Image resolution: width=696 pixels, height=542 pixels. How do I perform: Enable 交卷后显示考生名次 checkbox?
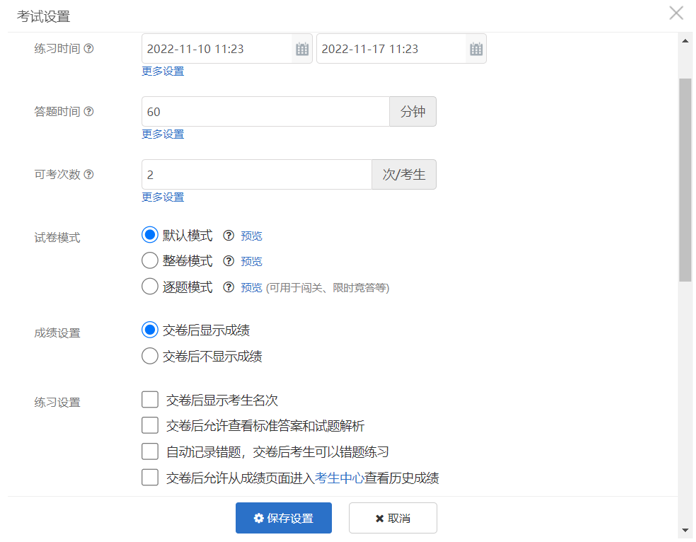tap(150, 400)
